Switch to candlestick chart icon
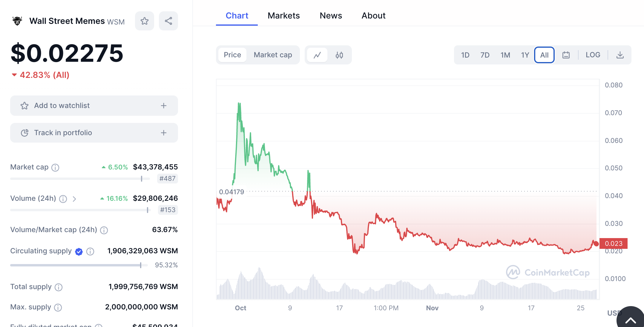 click(x=339, y=55)
